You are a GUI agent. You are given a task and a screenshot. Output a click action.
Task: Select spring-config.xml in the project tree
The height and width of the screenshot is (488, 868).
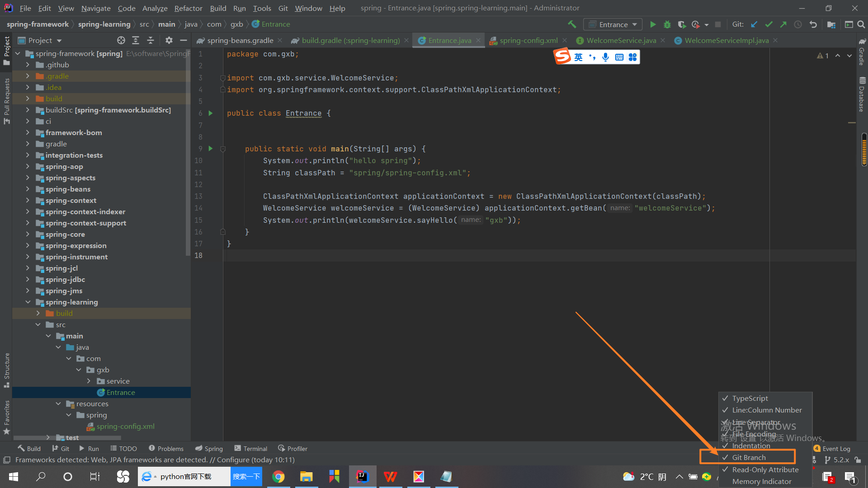pos(125,426)
